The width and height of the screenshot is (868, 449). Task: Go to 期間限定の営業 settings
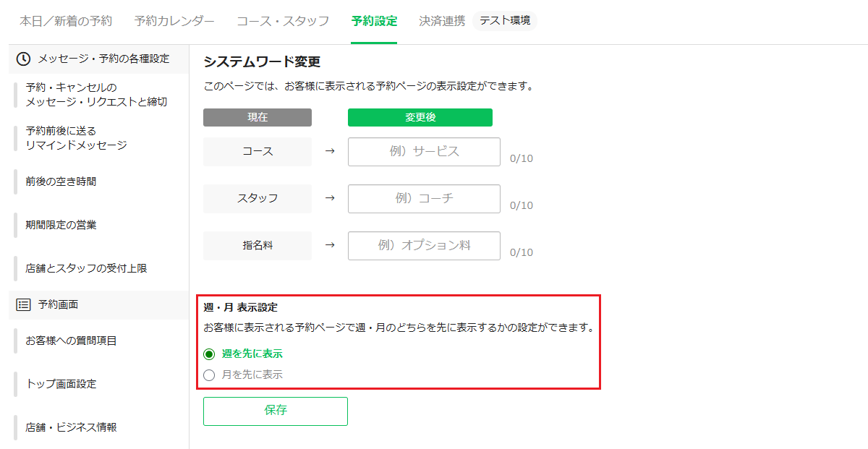coord(61,225)
